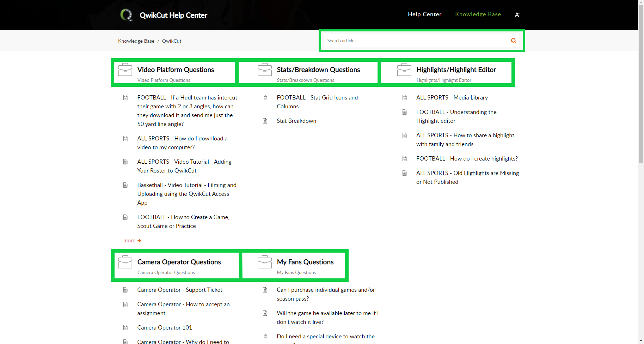Open Camera Operator Questions category heading
The width and height of the screenshot is (644, 344).
[x=179, y=262]
